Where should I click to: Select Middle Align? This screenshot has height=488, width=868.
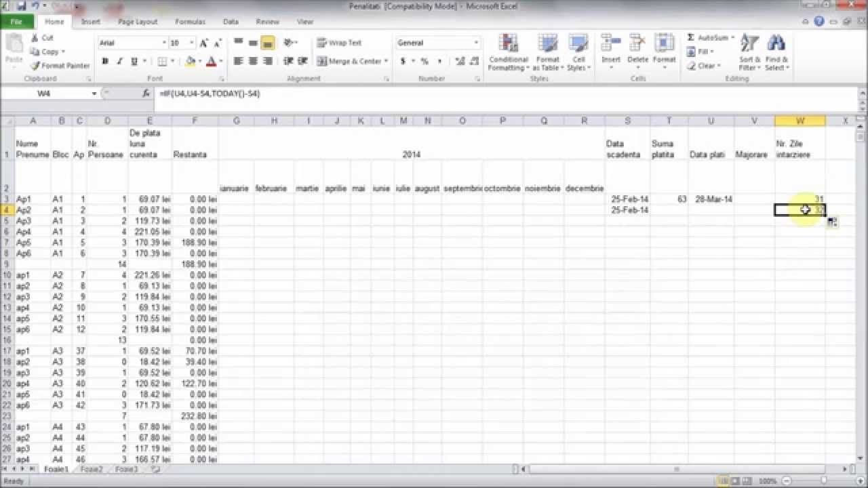pyautogui.click(x=253, y=43)
